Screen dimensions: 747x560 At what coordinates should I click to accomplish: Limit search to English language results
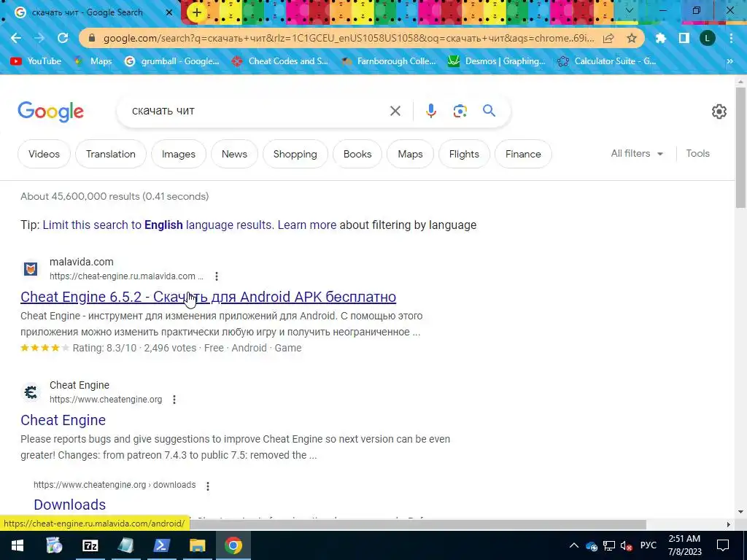(158, 225)
